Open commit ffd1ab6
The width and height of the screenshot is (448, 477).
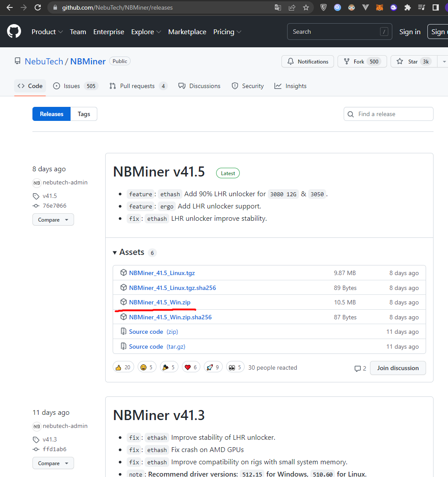click(54, 449)
